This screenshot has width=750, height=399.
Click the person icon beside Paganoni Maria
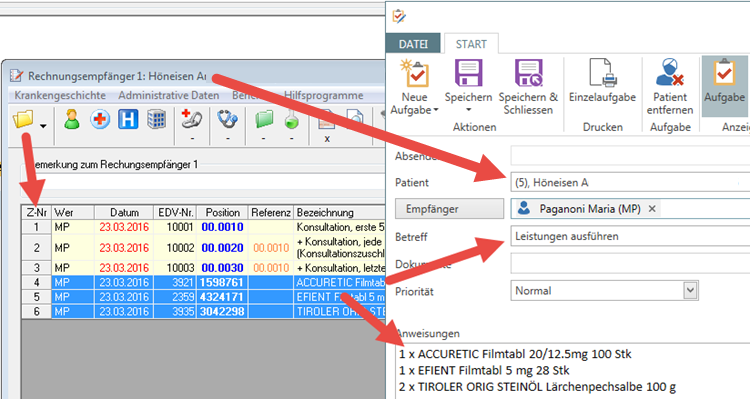(x=524, y=208)
